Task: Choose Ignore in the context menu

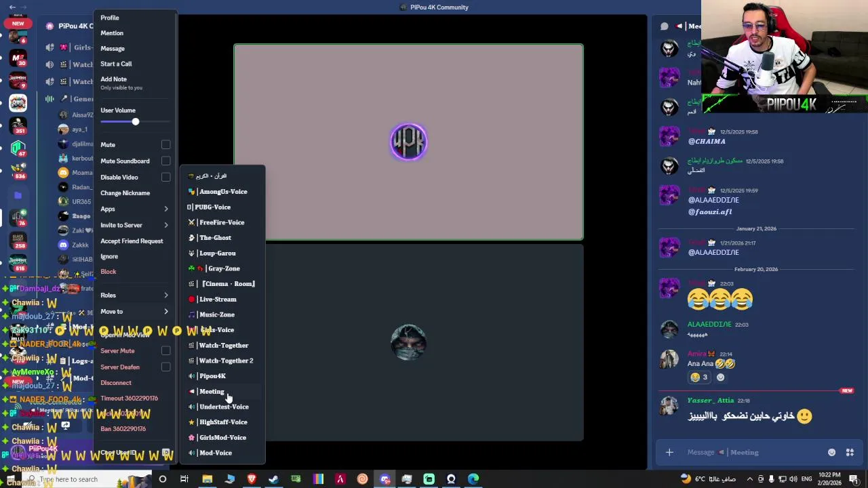Action: [109, 257]
